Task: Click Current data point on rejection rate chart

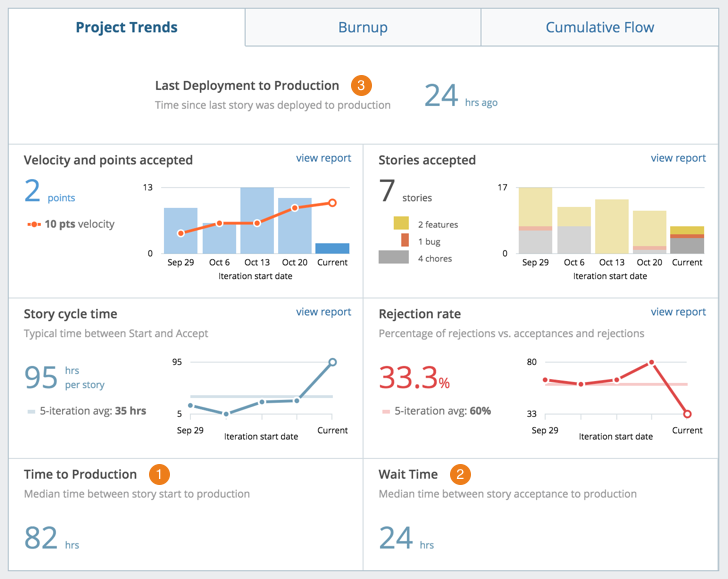Action: [x=687, y=414]
